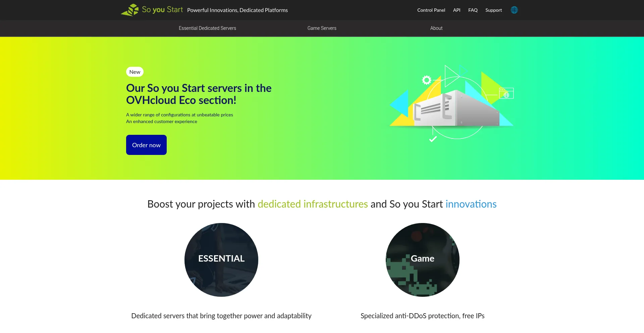Select the ESSENTIAL circular thumbnail
644x333 pixels.
pos(221,260)
